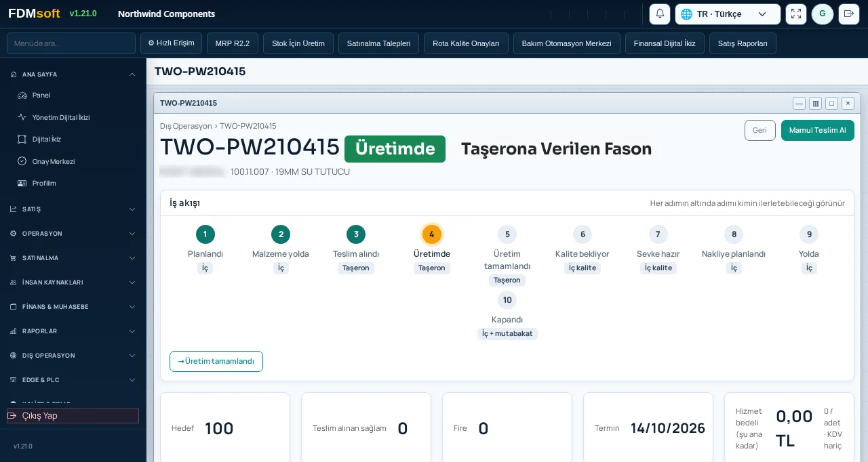Click the Onay Merkezi checkmark icon

(22, 161)
